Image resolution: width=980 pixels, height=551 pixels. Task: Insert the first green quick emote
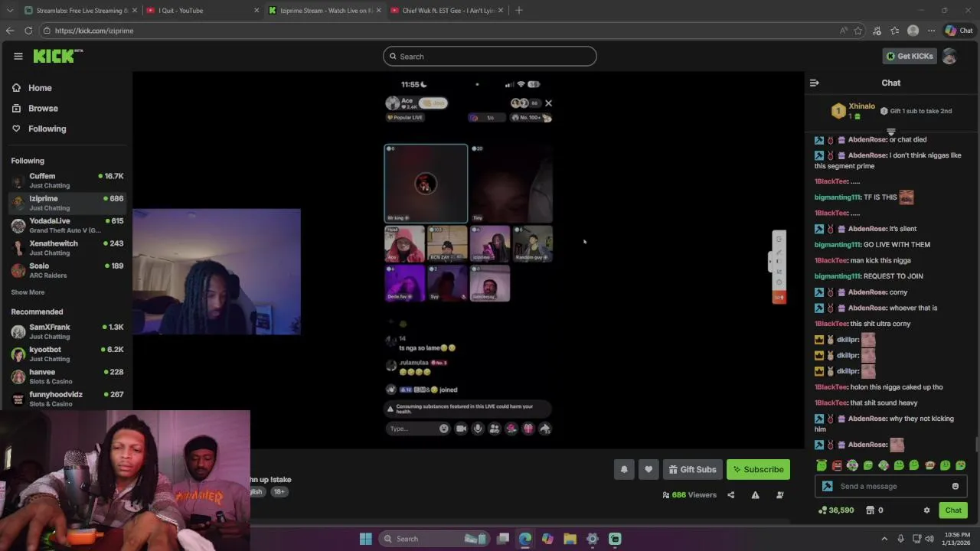click(822, 465)
